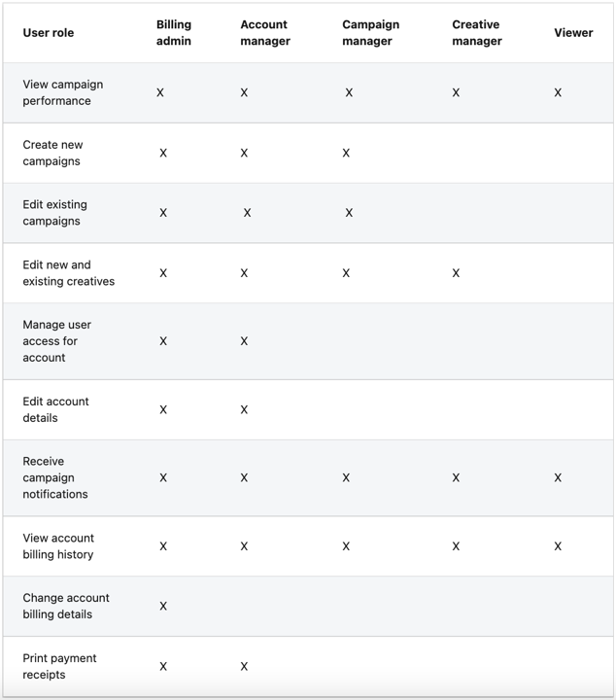Viewport: 616px width, 700px height.
Task: Click the "Billing admin" column header
Action: tap(174, 33)
